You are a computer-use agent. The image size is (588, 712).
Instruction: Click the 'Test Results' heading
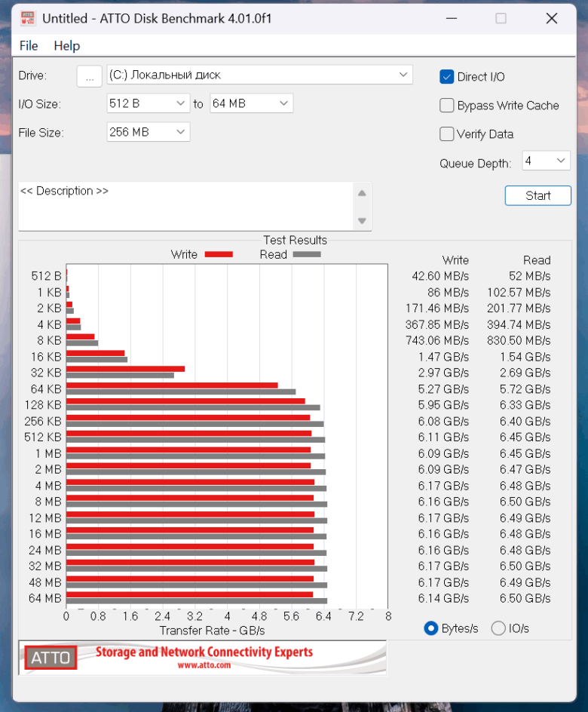(x=296, y=240)
